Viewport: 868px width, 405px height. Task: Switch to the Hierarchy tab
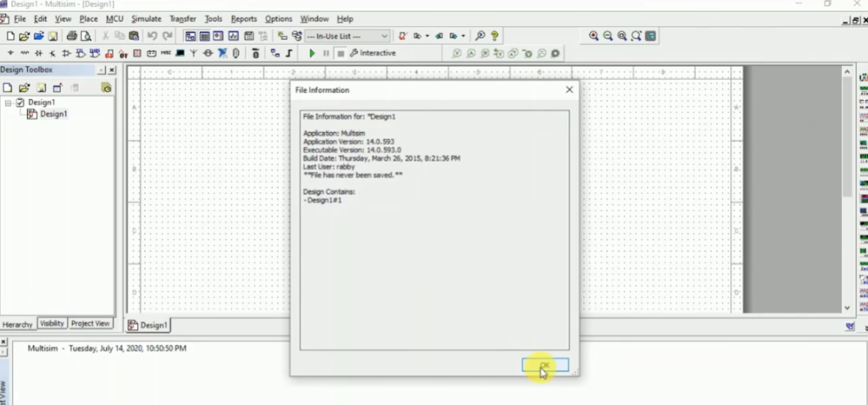18,325
